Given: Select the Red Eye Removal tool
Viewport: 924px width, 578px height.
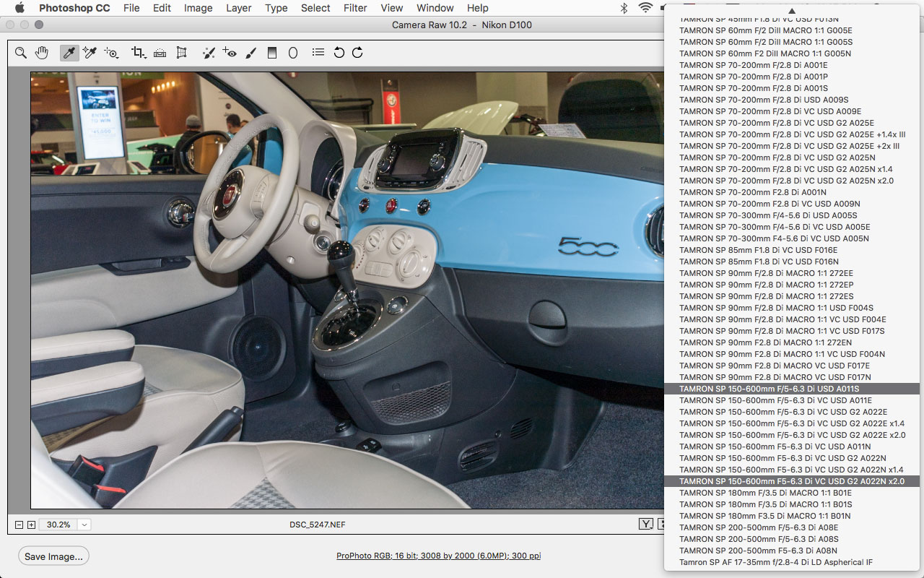Looking at the screenshot, I should click(230, 53).
